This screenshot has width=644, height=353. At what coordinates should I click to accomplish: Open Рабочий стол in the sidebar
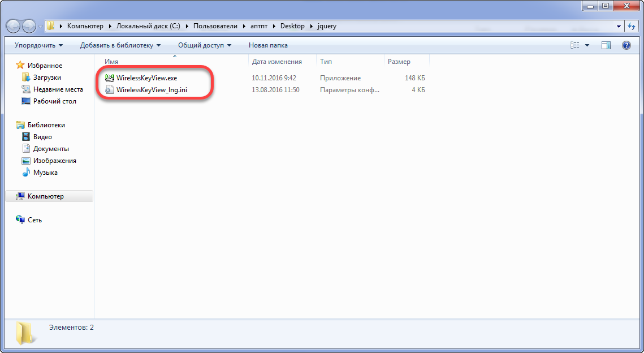[x=54, y=101]
